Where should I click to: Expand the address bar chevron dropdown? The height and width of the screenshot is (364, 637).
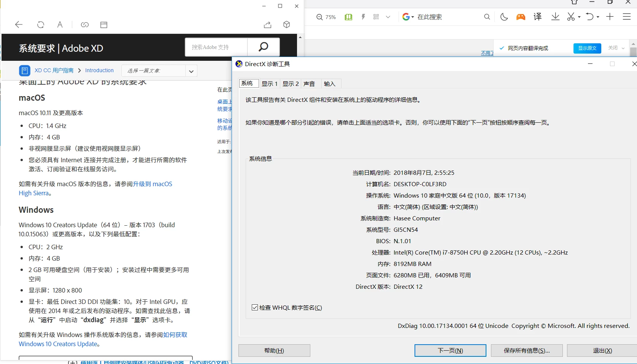pos(388,17)
